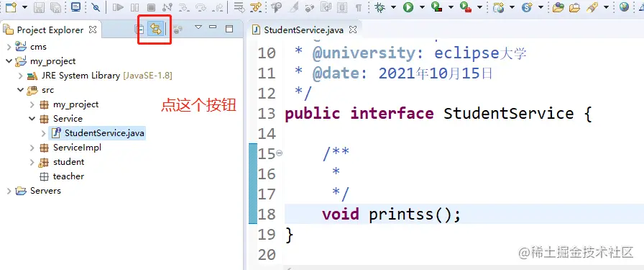Maximize the Project Explorer view
This screenshot has width=644, height=270.
pos(229,28)
